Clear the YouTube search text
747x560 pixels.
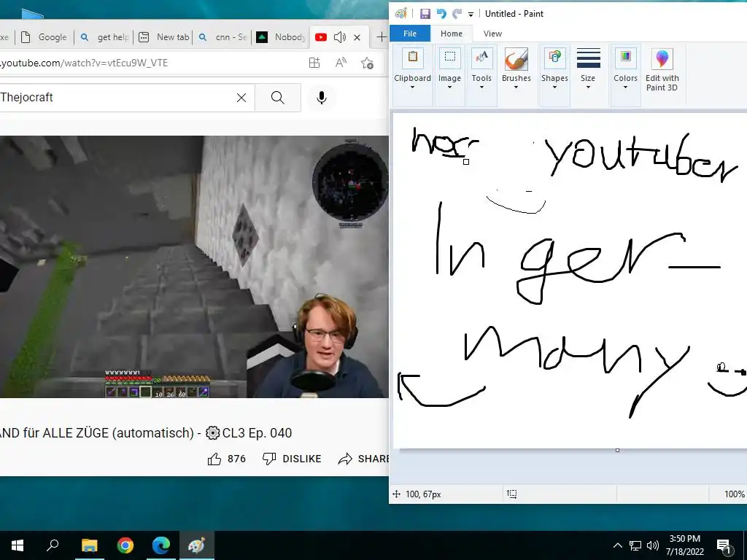click(x=241, y=98)
